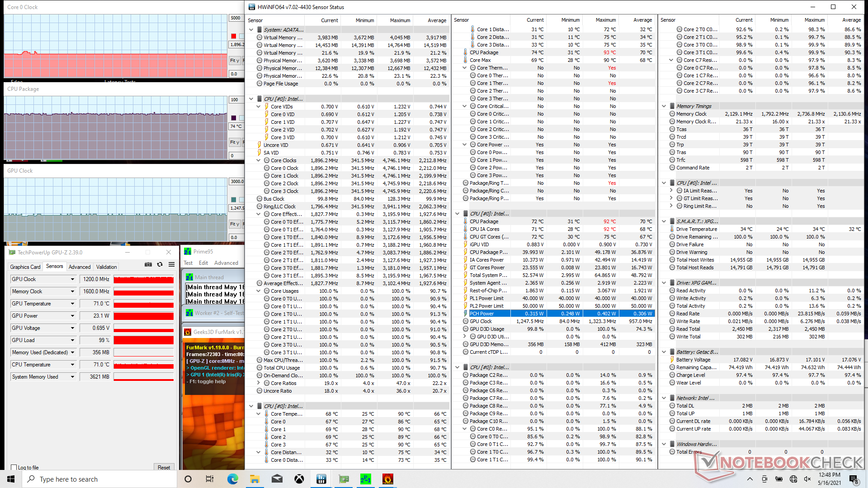Open GPU-Z hamburger menu icon

coord(172,265)
